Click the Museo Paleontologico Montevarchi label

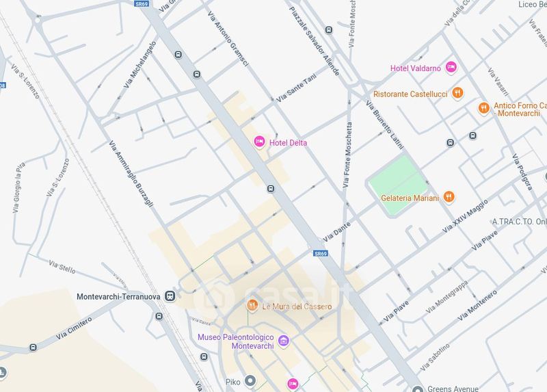(236, 341)
